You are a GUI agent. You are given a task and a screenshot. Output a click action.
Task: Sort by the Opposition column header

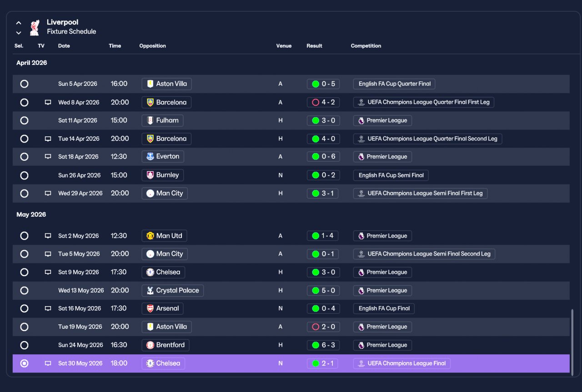(x=153, y=46)
